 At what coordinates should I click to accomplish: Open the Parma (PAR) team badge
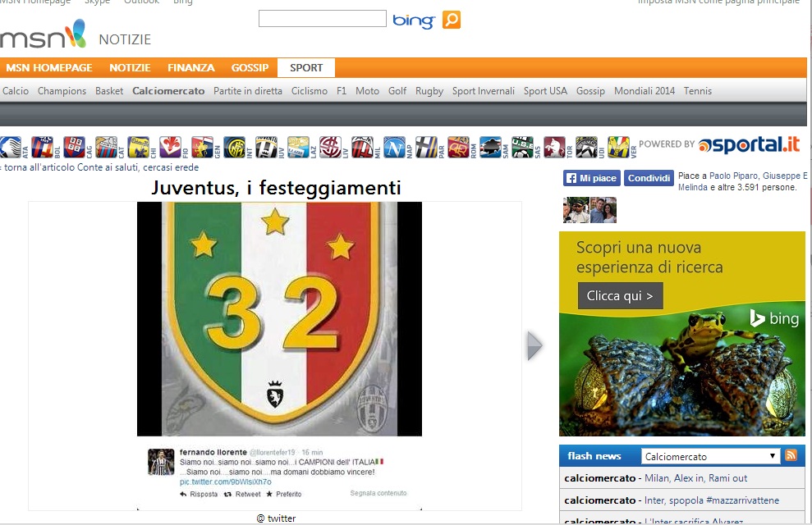[x=427, y=148]
